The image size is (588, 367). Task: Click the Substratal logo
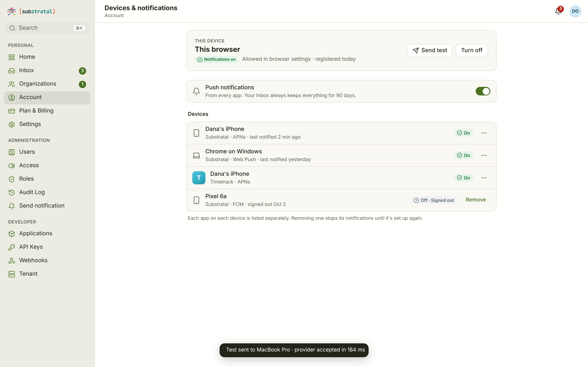pos(31,11)
